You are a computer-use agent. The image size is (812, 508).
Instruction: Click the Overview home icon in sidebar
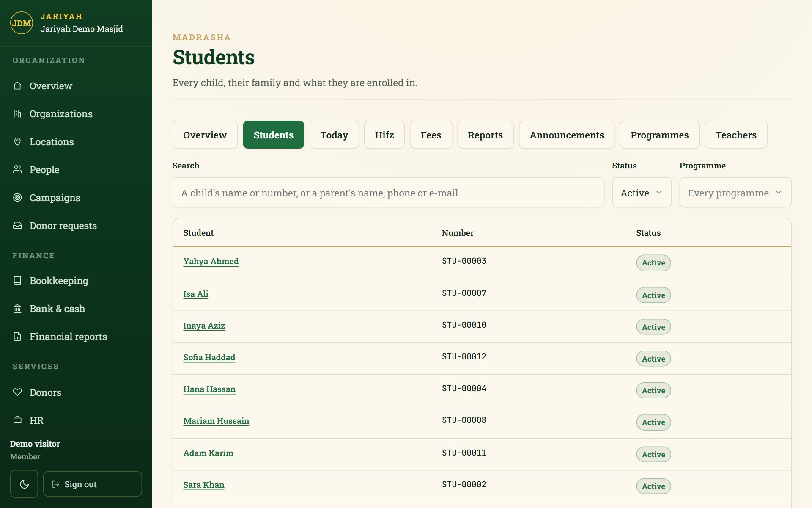pos(17,86)
